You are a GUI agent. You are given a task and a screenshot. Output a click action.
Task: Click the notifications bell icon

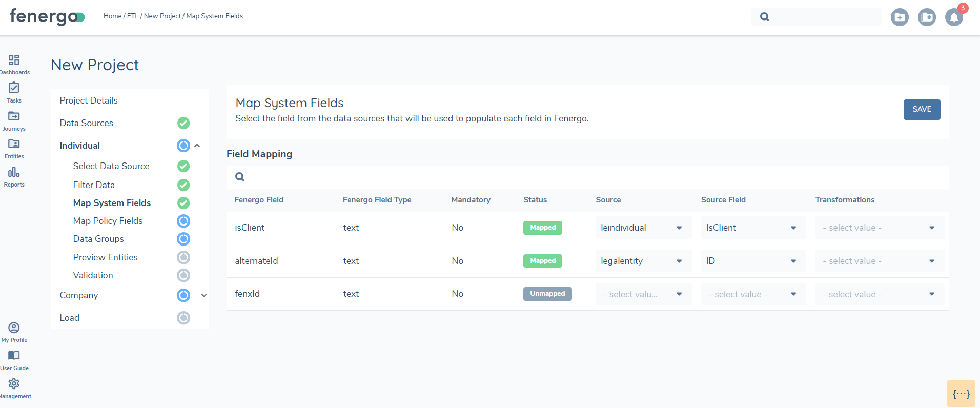pos(953,17)
